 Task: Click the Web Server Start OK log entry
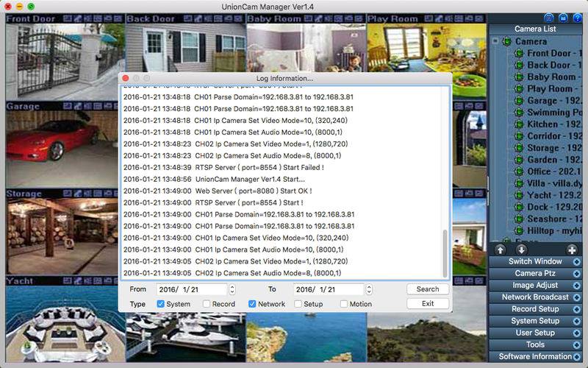(218, 191)
